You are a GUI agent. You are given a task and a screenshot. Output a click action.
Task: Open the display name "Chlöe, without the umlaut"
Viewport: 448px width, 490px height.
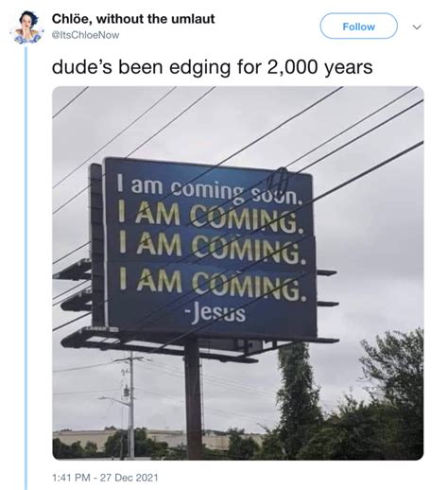133,19
